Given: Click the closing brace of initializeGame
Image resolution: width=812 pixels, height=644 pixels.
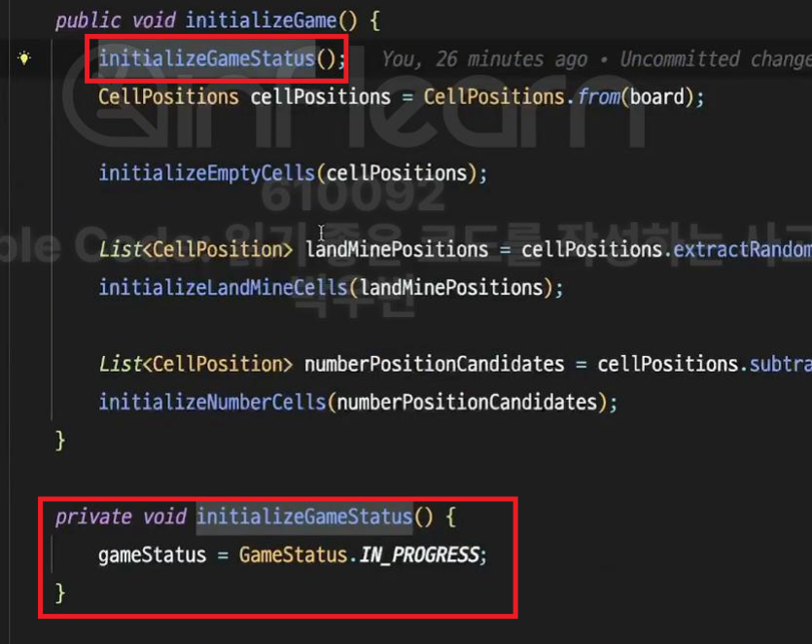Looking at the screenshot, I should (x=60, y=441).
